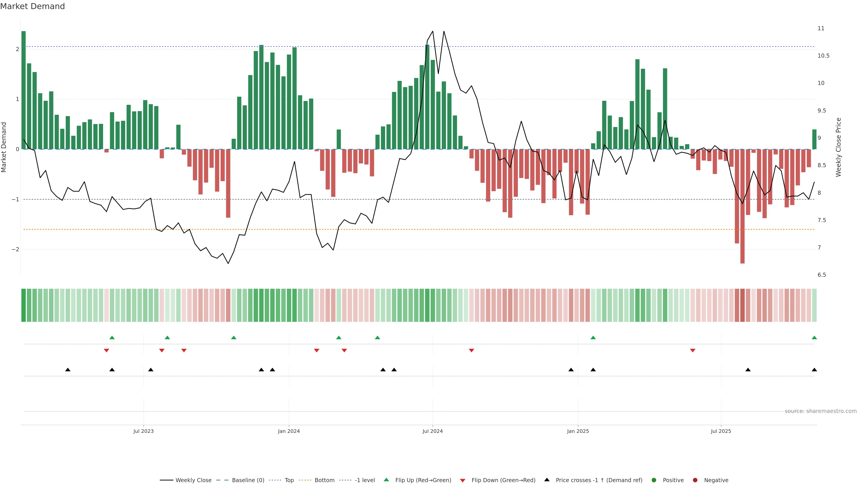Viewport: 868px width, 488px height.
Task: Toggle the -1 level legend item
Action: coord(365,480)
